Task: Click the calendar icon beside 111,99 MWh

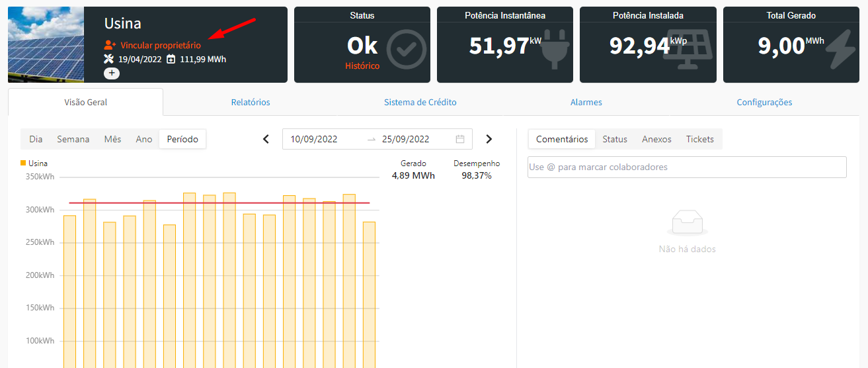Action: [171, 59]
